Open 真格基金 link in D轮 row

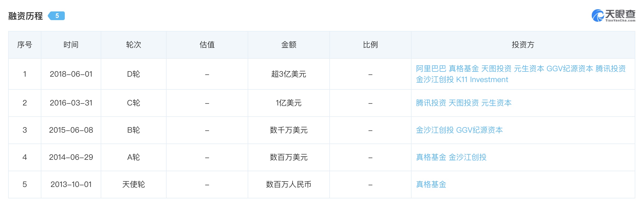pos(464,69)
